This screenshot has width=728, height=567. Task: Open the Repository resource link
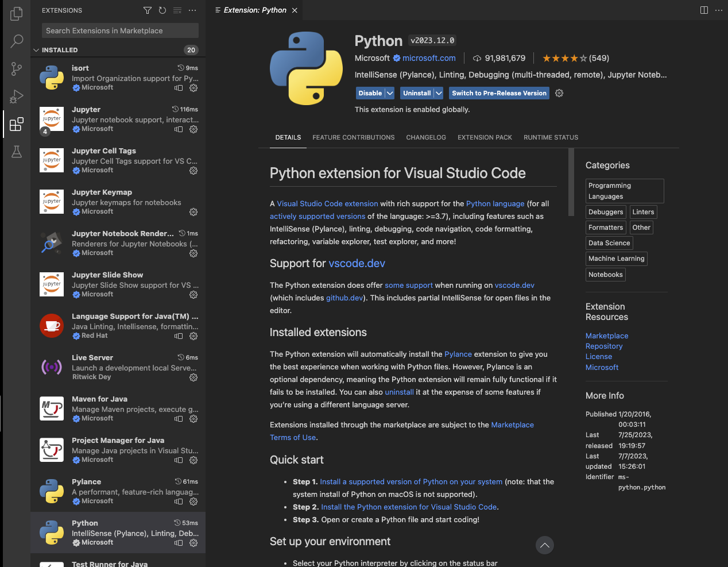click(604, 346)
